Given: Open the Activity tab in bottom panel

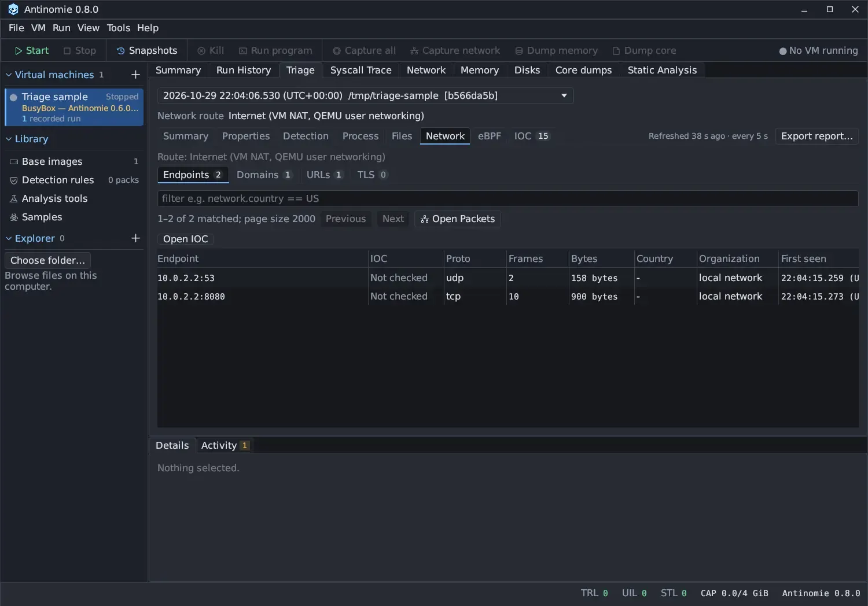Looking at the screenshot, I should pos(225,445).
